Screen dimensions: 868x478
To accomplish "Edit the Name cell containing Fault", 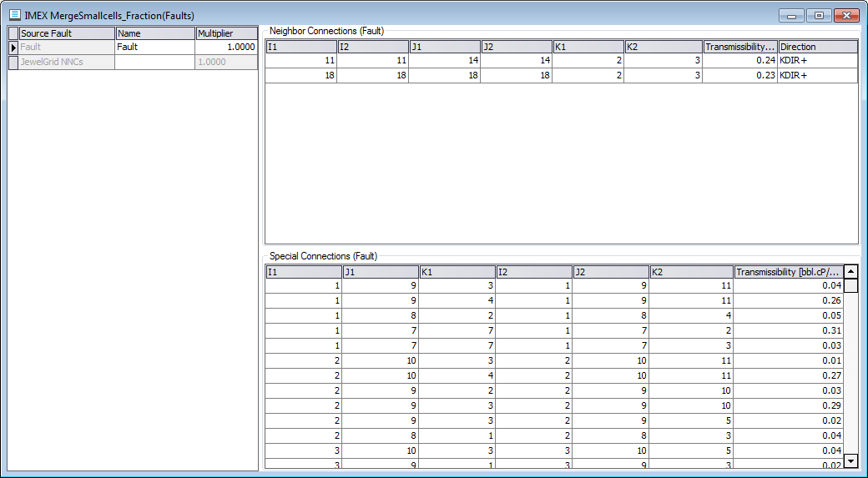I will pyautogui.click(x=154, y=48).
